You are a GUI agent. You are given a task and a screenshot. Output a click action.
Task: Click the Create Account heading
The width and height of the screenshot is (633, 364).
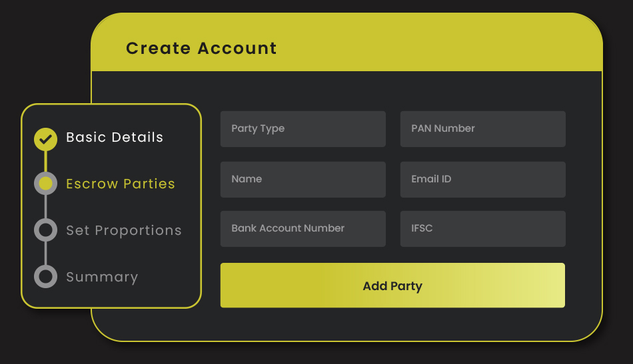(201, 49)
